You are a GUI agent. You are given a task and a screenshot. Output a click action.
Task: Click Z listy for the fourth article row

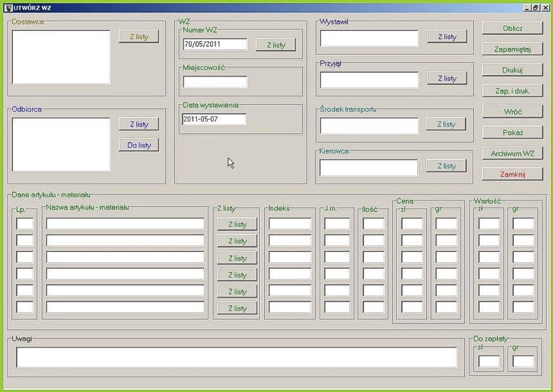coord(237,274)
